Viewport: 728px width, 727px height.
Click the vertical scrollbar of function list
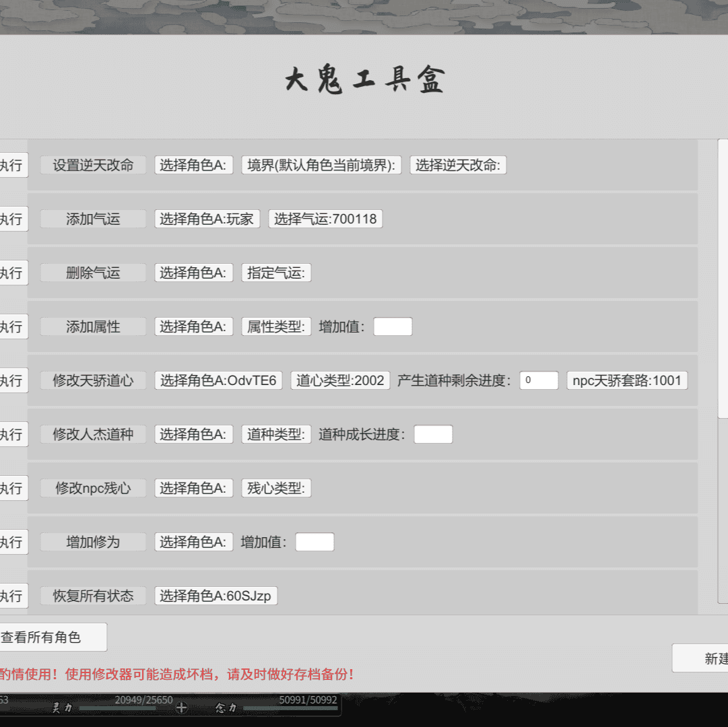point(723,279)
